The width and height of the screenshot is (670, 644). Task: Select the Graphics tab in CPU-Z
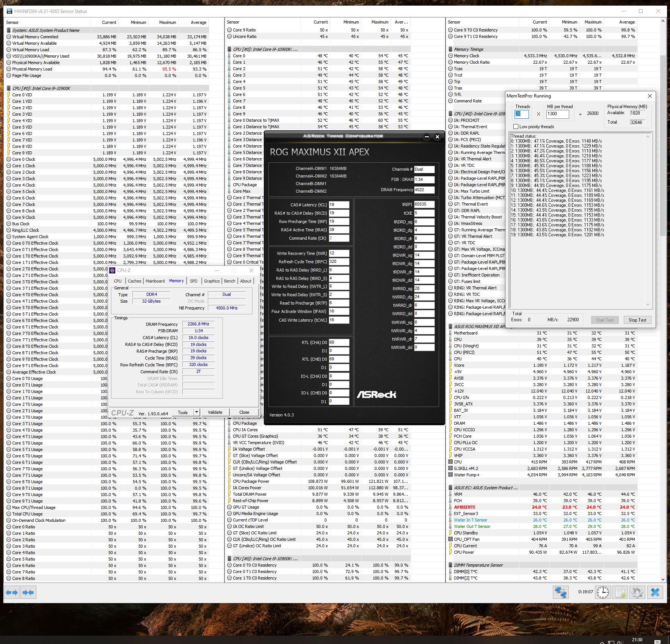click(x=212, y=281)
